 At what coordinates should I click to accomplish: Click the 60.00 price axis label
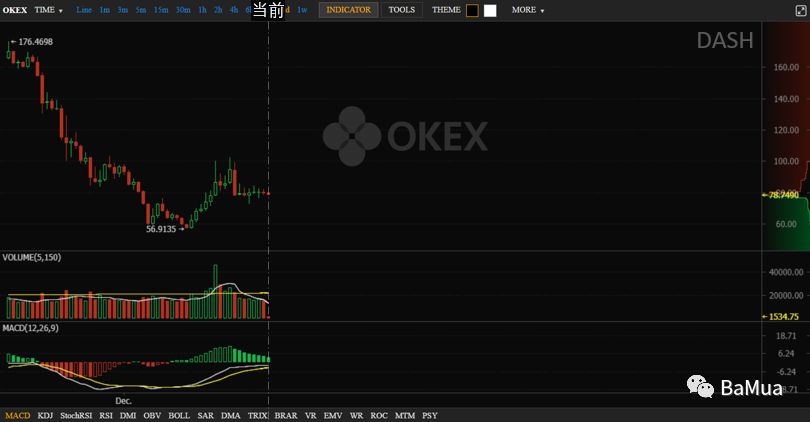tap(786, 224)
